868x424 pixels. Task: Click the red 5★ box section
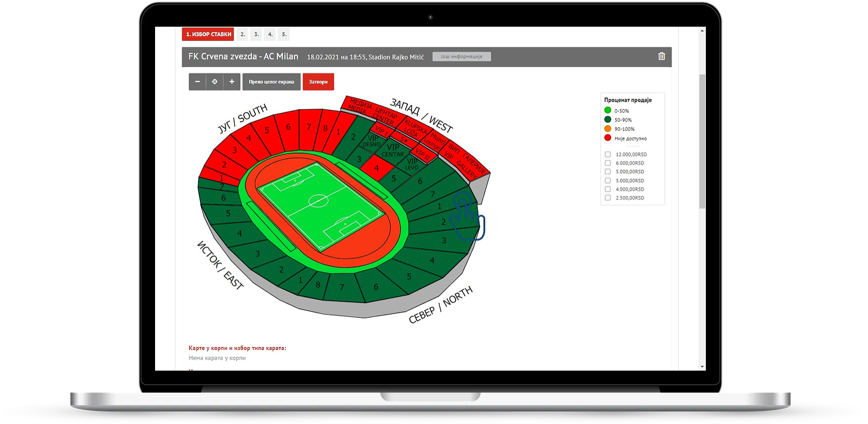pyautogui.click(x=404, y=139)
